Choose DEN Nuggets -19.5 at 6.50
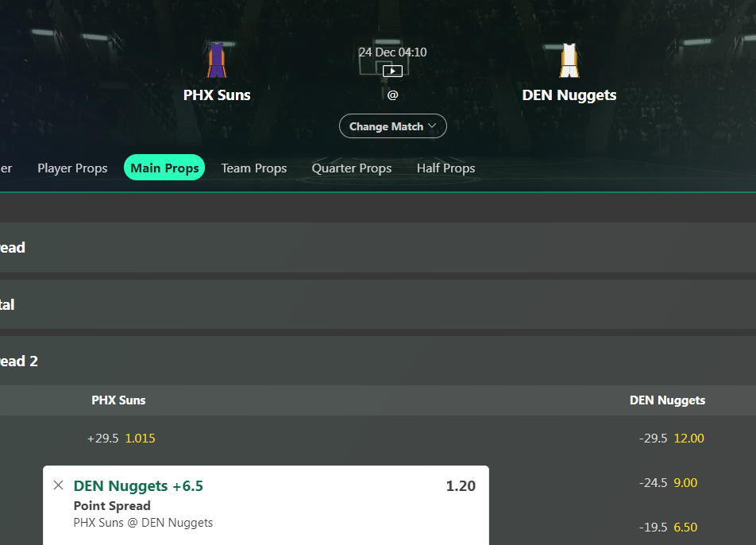Screen dimensions: 756x545 tap(669, 527)
